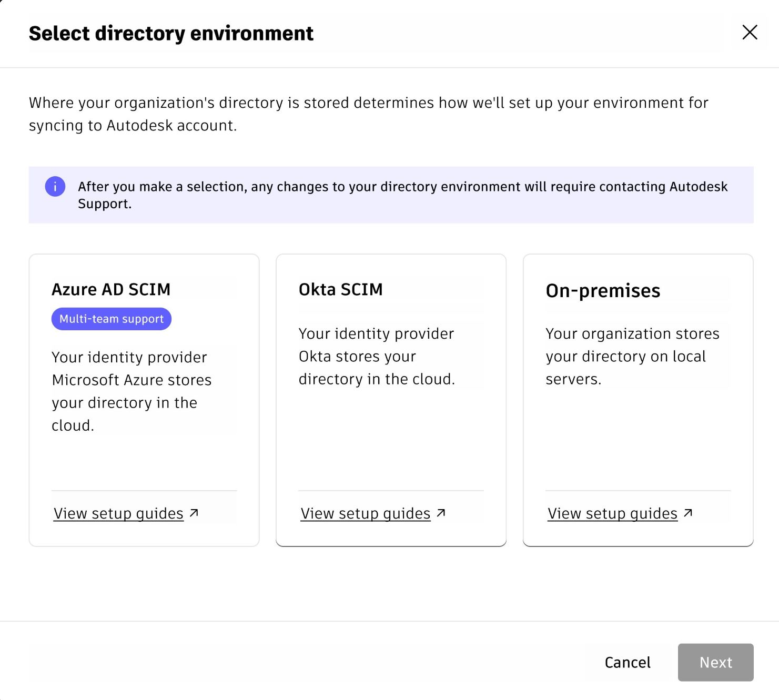
Task: Click the external arrow icon beside On-premises setup guides
Action: point(688,513)
